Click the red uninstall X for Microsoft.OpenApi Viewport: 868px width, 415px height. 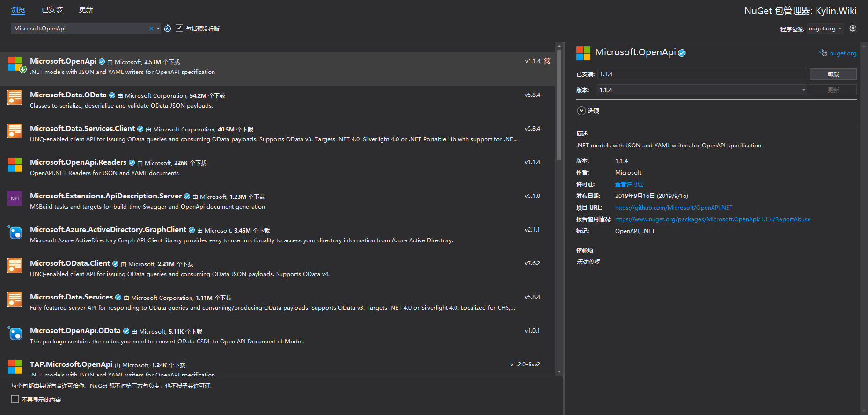pyautogui.click(x=547, y=61)
